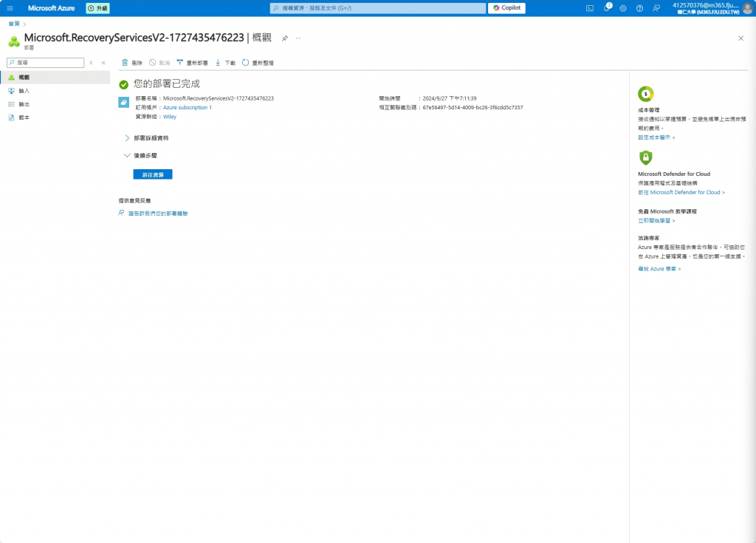Click the deployment cubes icon by title
756x543 pixels.
[14, 42]
